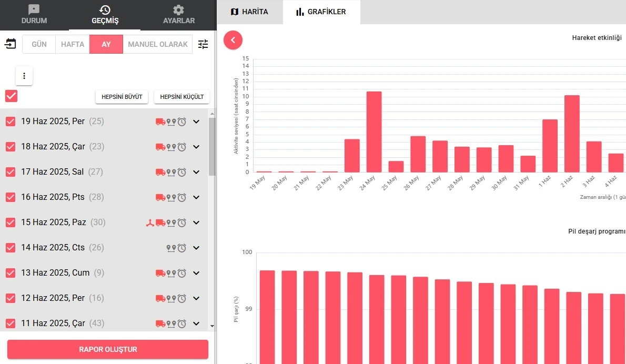Screen dimensions: 626x364
Task: Click the truck icon on 19 Haz 2025 row
Action: click(160, 122)
